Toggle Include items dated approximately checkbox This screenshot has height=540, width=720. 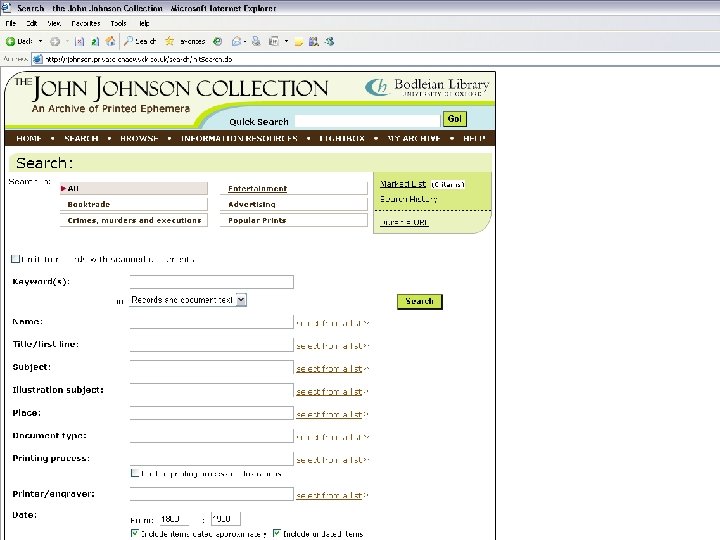(135, 533)
